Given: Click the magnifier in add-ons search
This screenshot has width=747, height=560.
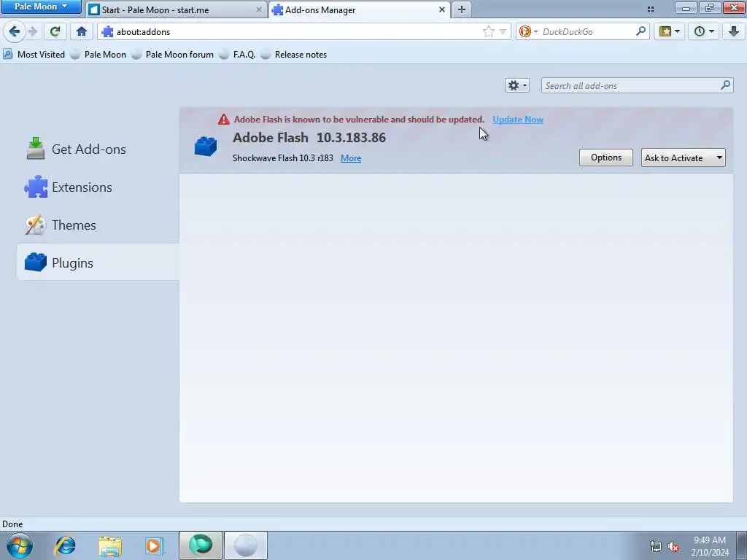Looking at the screenshot, I should click(725, 85).
